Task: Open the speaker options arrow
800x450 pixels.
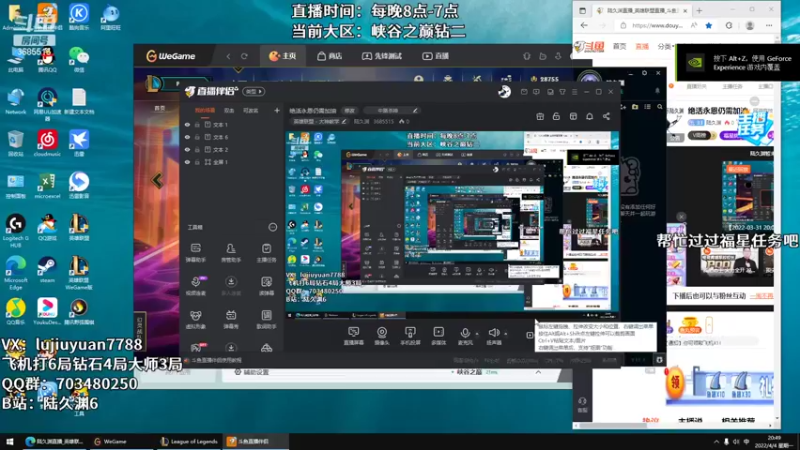Action: click(x=506, y=334)
